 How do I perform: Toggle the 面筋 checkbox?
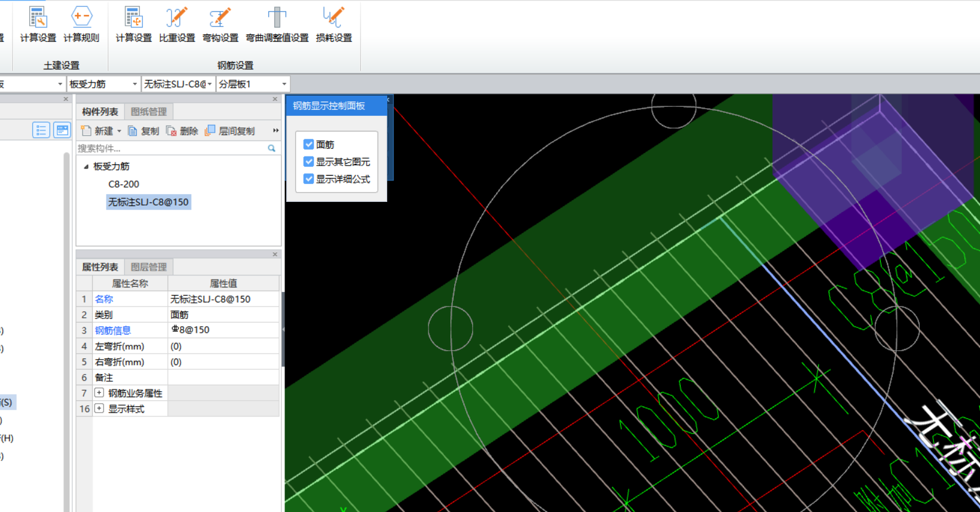[x=309, y=145]
